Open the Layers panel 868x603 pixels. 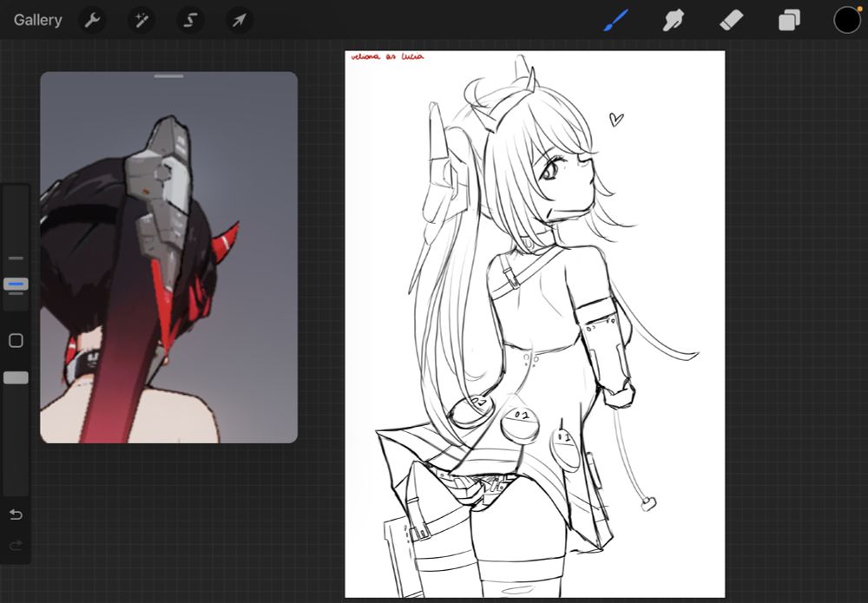789,21
